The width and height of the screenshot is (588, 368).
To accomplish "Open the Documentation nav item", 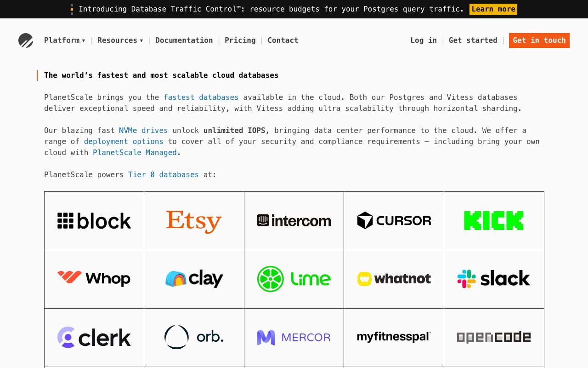I will [x=184, y=40].
